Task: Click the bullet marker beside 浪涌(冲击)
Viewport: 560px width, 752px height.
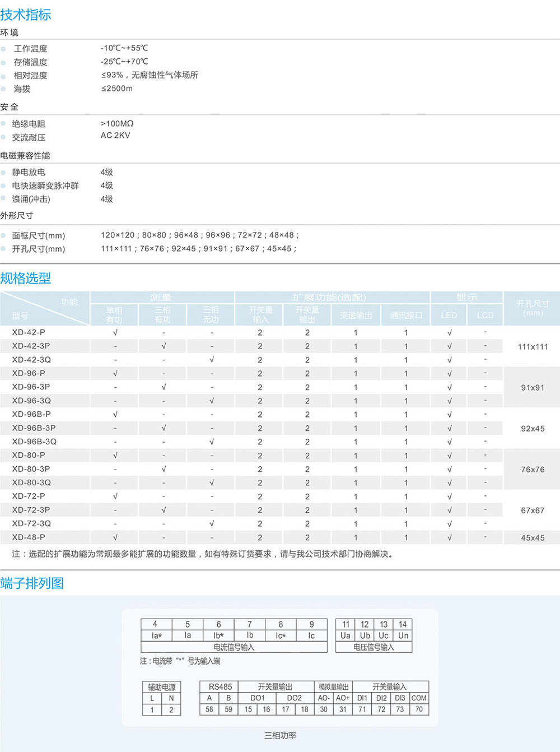Action: tap(3, 199)
